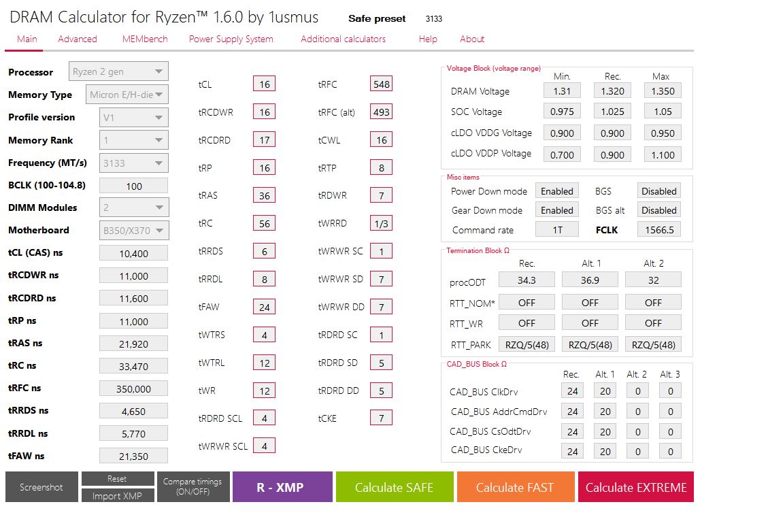This screenshot has height=532, width=768.
Task: Take a capture with the Screenshot button
Action: coord(41,487)
